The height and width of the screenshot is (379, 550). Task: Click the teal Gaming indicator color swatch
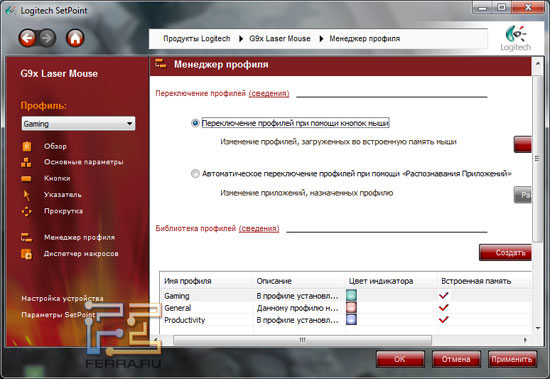(351, 295)
